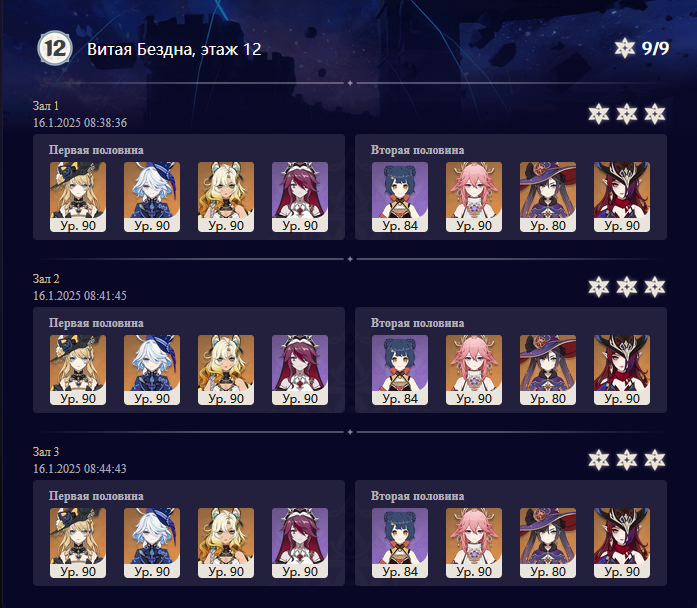Click Xilonen portrait in Зал 1 first half

226,197
